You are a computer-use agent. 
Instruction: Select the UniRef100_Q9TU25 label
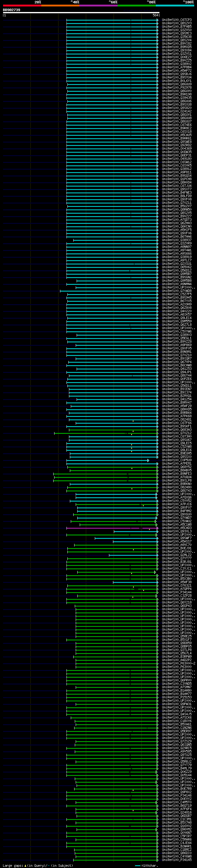coord(176,755)
